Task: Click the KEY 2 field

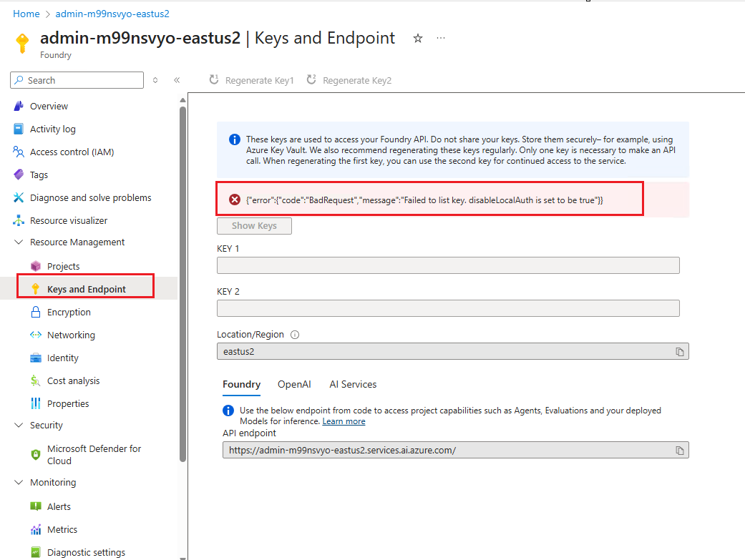Action: tap(448, 308)
